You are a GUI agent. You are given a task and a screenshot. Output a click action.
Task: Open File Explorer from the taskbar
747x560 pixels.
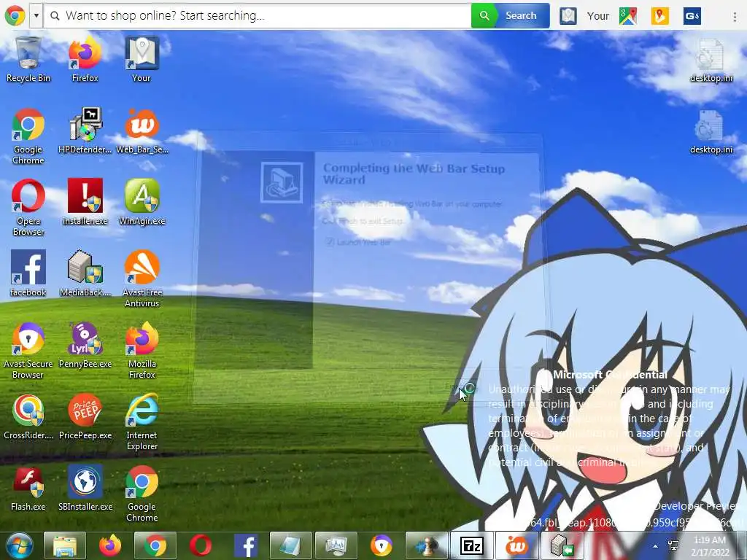click(65, 545)
